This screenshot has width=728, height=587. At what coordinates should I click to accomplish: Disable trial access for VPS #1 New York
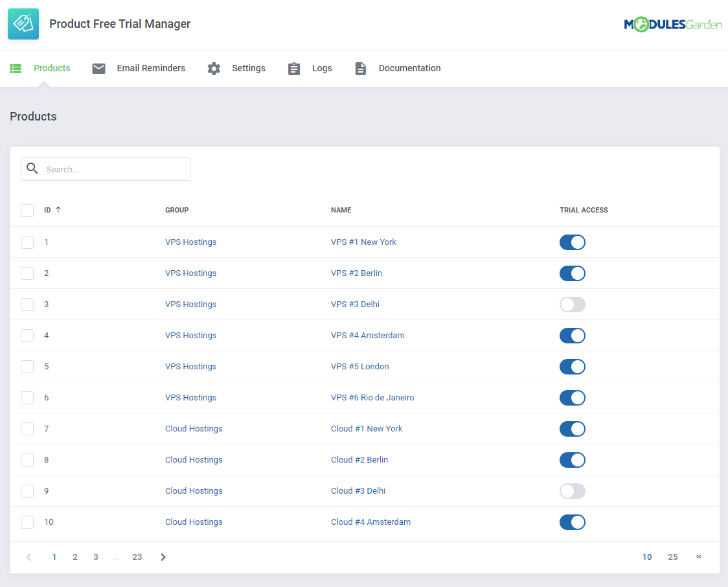coord(573,242)
